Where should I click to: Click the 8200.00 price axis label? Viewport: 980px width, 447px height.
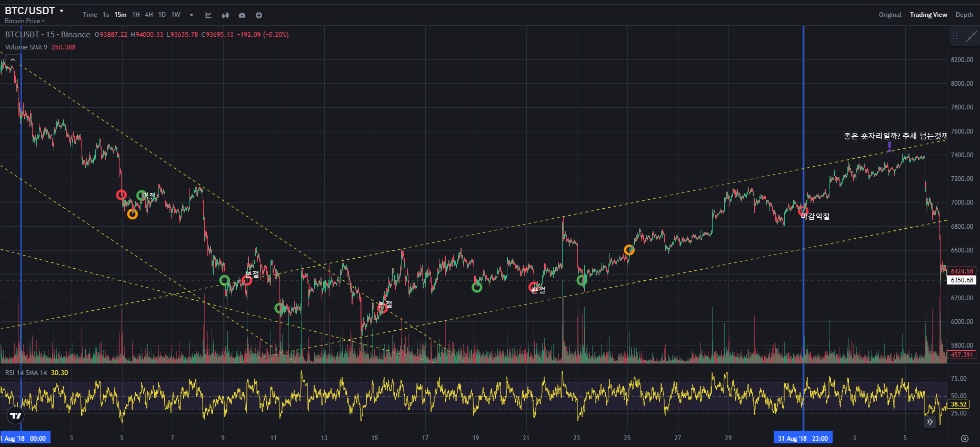coord(962,60)
